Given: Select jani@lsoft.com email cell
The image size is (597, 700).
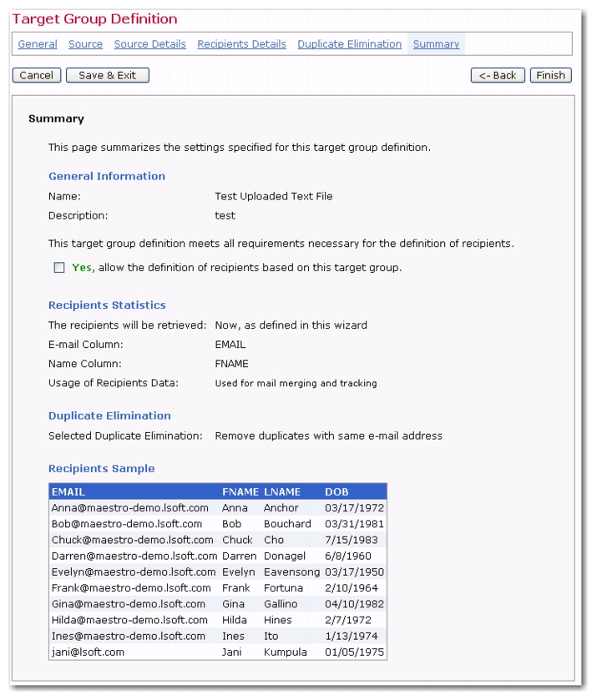Looking at the screenshot, I should 88,652.
